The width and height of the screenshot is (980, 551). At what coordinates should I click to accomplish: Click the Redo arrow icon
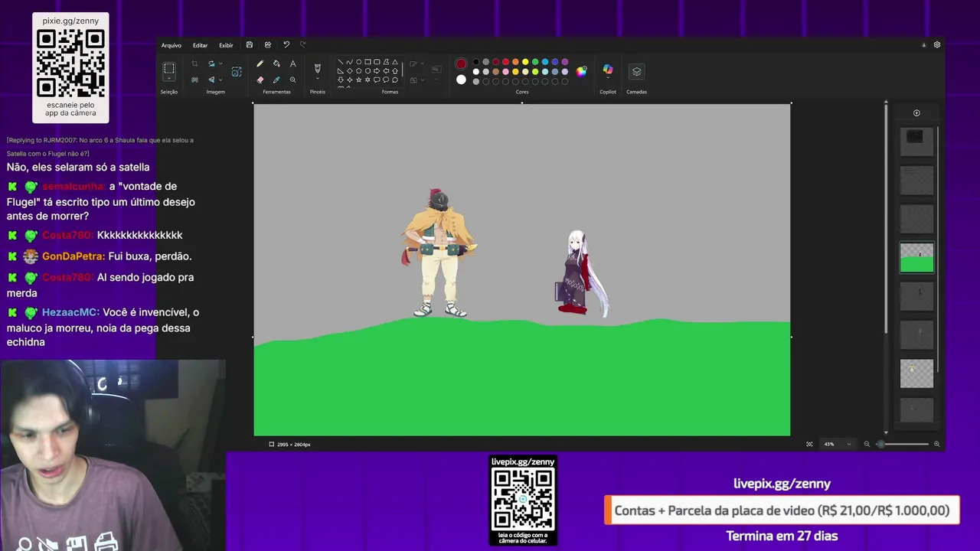303,44
